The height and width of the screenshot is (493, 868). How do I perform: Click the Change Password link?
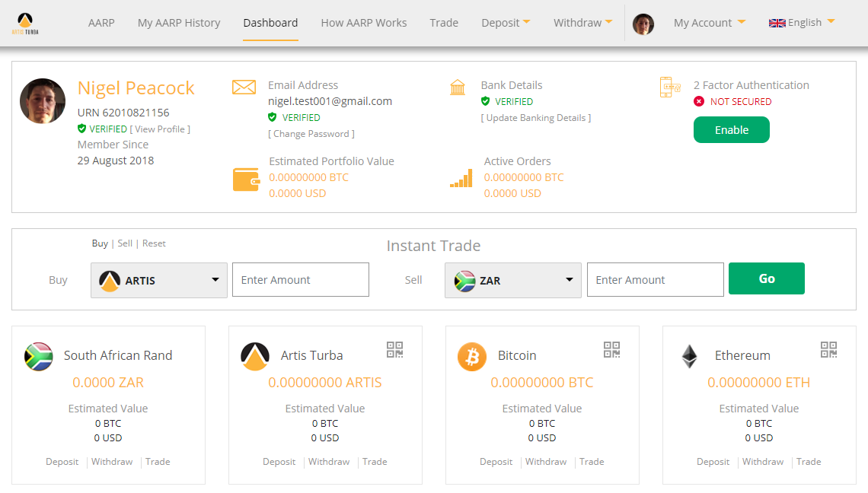(x=311, y=134)
